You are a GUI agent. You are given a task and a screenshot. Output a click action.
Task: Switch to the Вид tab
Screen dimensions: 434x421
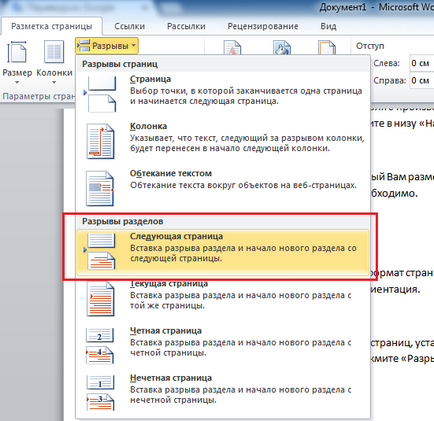coord(328,26)
